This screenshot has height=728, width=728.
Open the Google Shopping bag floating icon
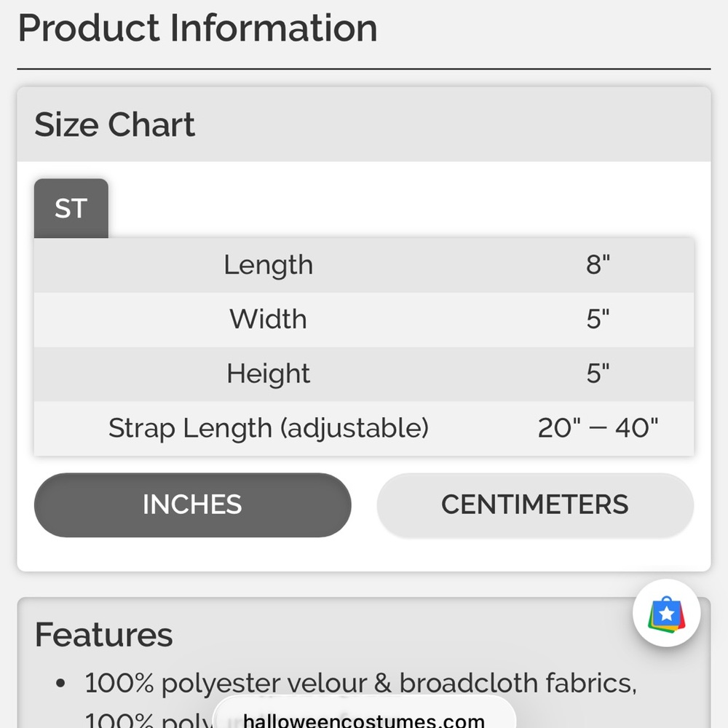[x=666, y=613]
